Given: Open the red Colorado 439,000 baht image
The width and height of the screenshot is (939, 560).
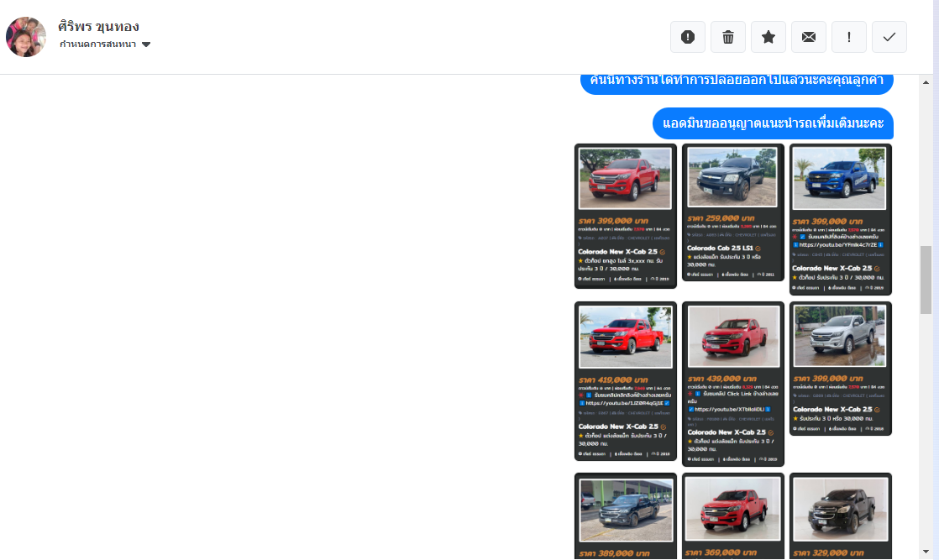Looking at the screenshot, I should click(732, 384).
